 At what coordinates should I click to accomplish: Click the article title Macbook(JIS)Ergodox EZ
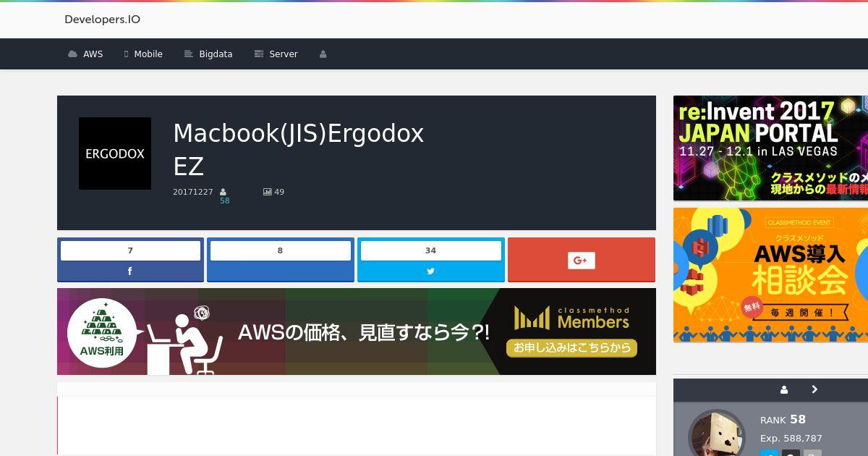click(x=298, y=150)
